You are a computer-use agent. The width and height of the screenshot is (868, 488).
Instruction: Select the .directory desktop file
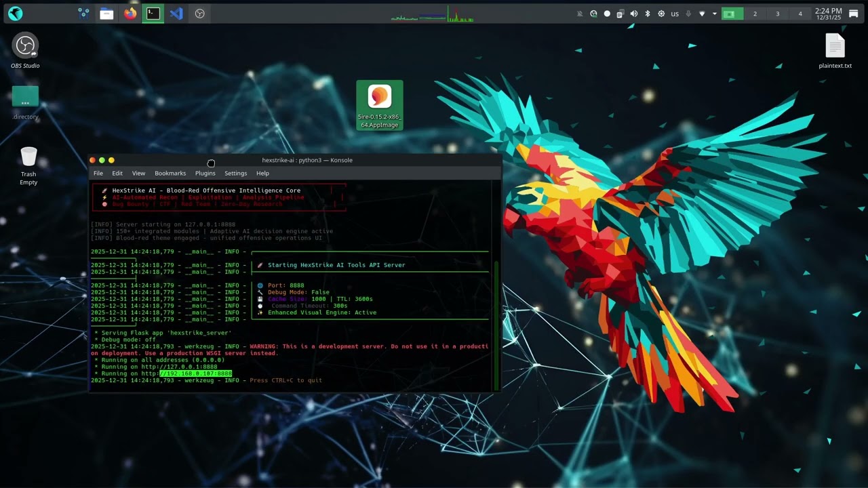pos(25,103)
